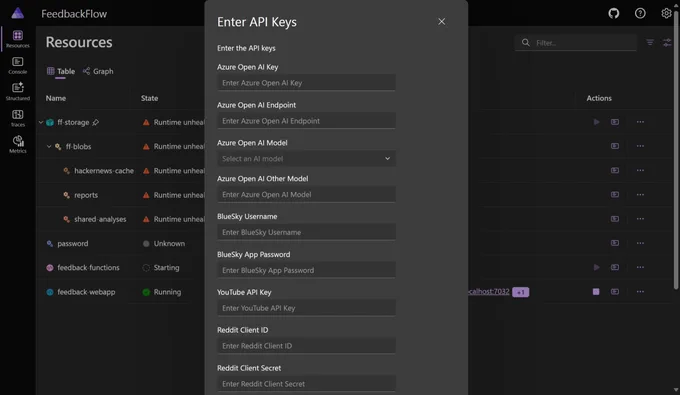Click the filter funnel icon

coord(650,42)
